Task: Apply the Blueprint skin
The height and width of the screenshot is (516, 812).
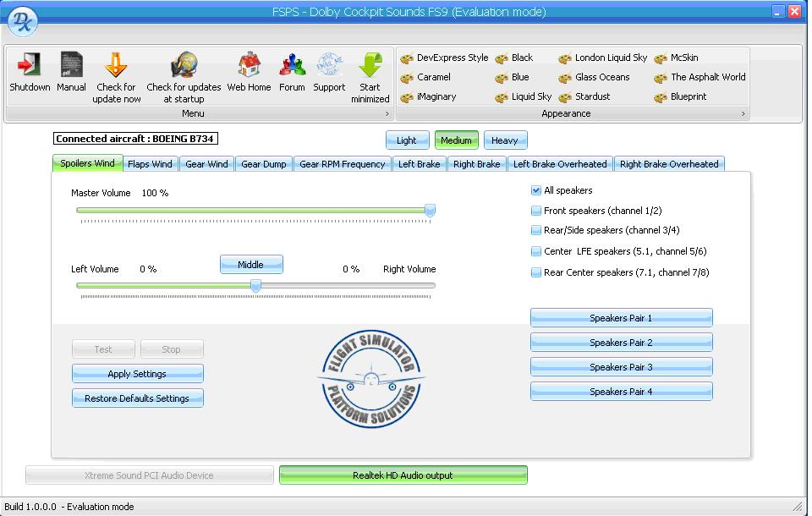Action: pyautogui.click(x=680, y=97)
